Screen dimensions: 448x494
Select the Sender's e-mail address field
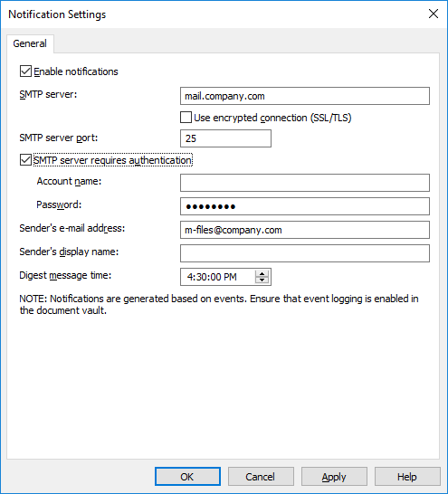tap(305, 230)
